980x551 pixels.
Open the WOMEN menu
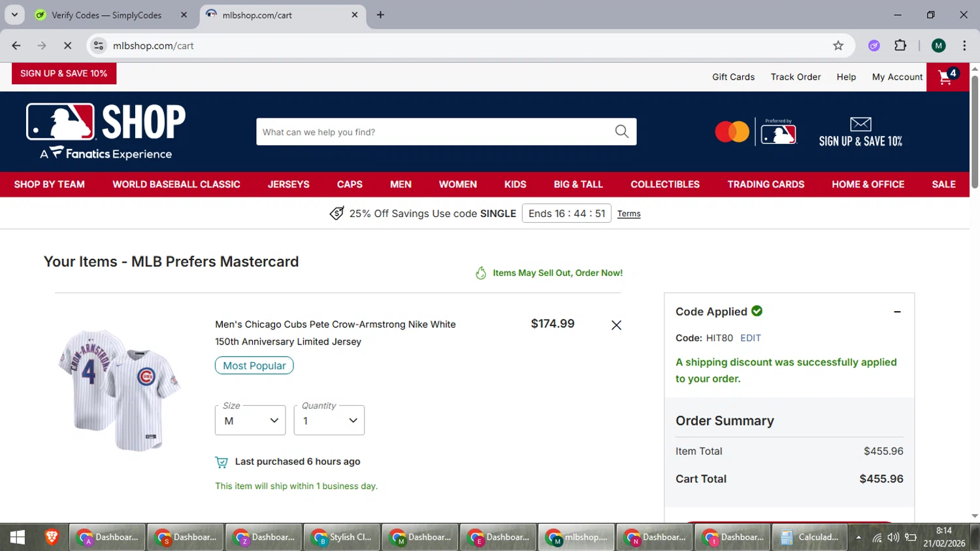458,184
